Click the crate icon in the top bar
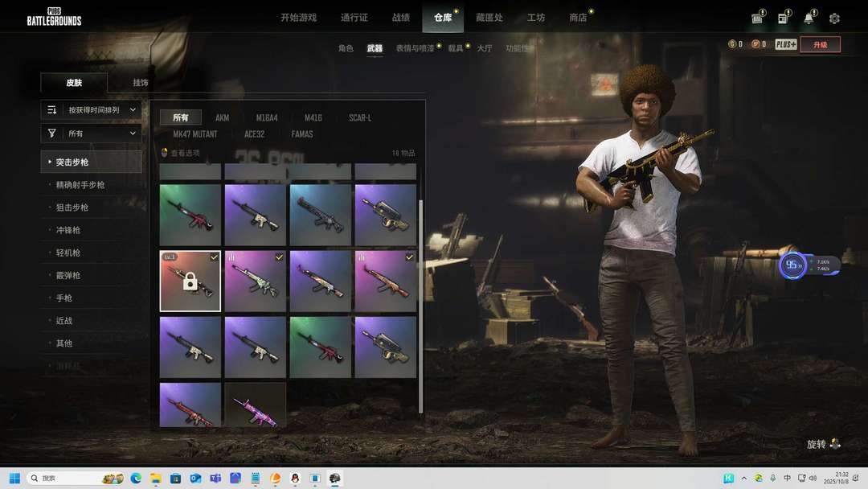Viewport: 868px width, 489px height. [x=757, y=18]
